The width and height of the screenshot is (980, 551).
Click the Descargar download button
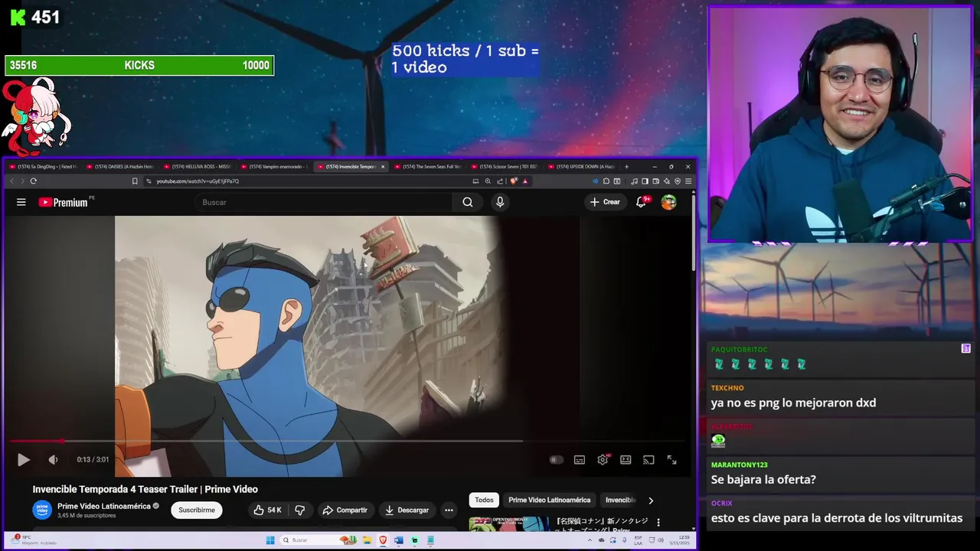pos(407,510)
